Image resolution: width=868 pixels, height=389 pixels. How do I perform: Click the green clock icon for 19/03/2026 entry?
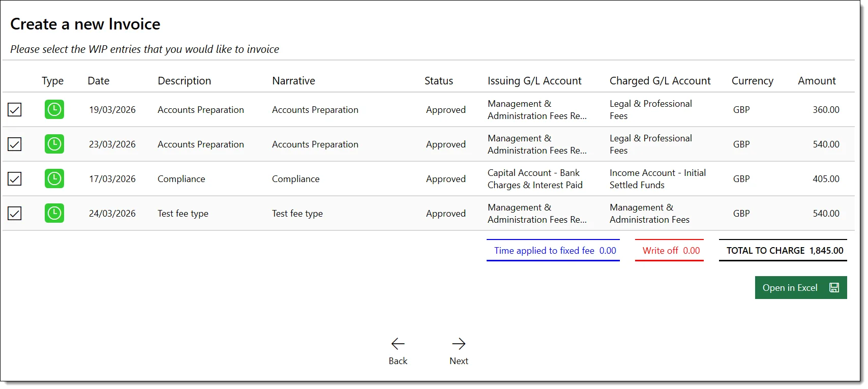click(x=54, y=109)
